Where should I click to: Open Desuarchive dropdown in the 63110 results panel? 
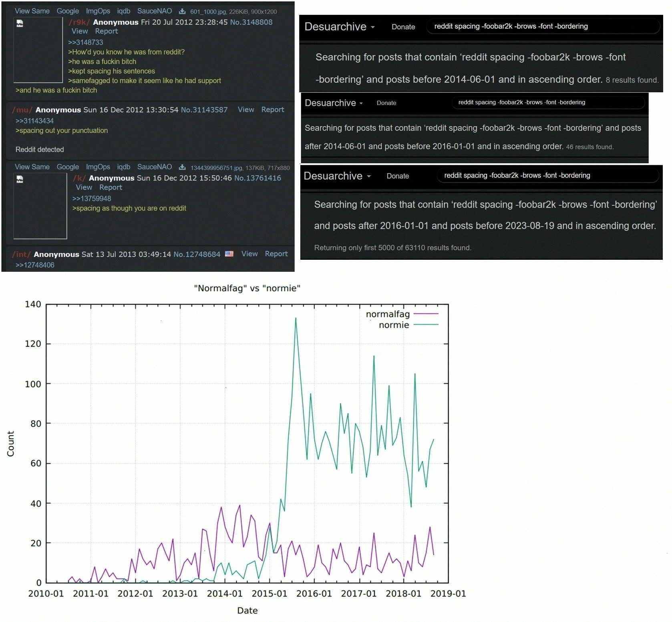coord(337,176)
